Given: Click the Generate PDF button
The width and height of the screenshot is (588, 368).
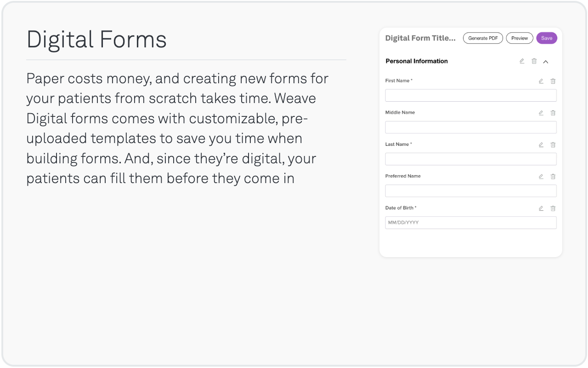Looking at the screenshot, I should tap(483, 38).
